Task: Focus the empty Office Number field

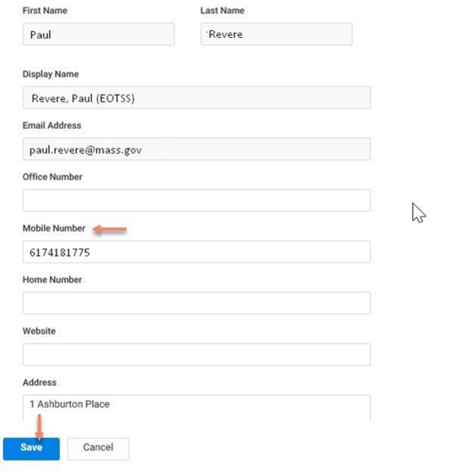Action: click(196, 200)
